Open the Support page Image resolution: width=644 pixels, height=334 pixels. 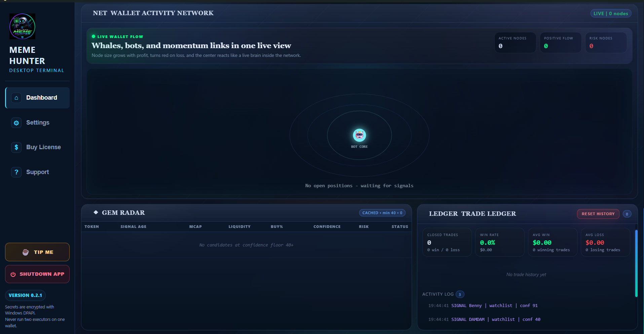37,172
